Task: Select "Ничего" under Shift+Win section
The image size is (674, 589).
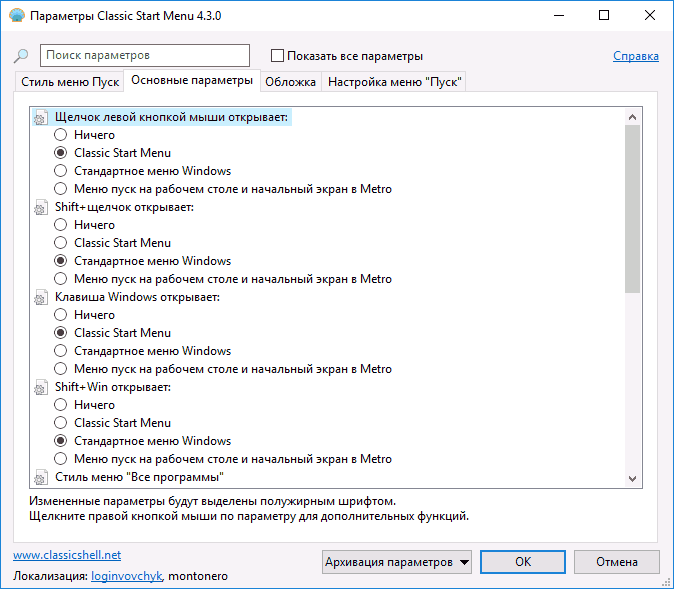Action: tap(61, 405)
